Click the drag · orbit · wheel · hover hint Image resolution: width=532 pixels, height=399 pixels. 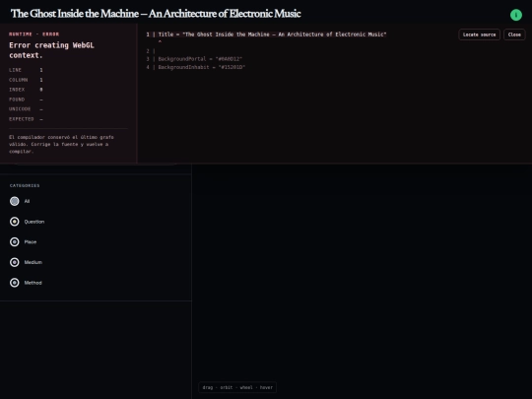coord(237,387)
